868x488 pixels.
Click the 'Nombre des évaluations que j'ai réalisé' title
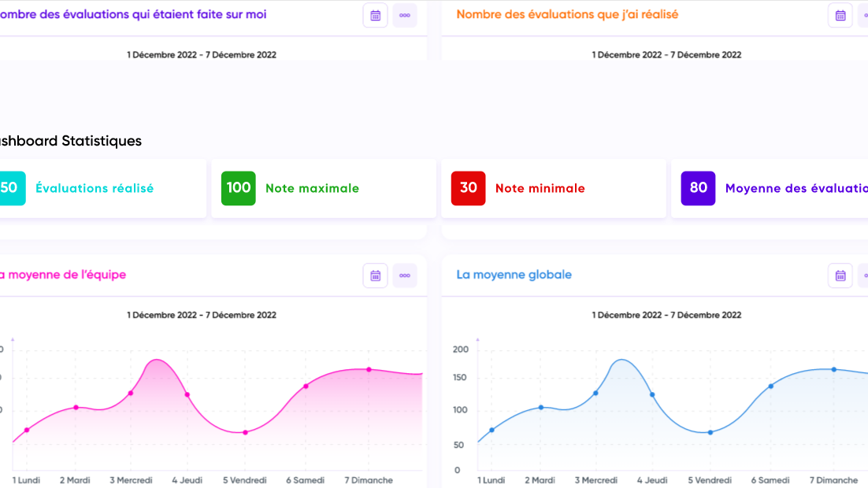[x=566, y=14]
